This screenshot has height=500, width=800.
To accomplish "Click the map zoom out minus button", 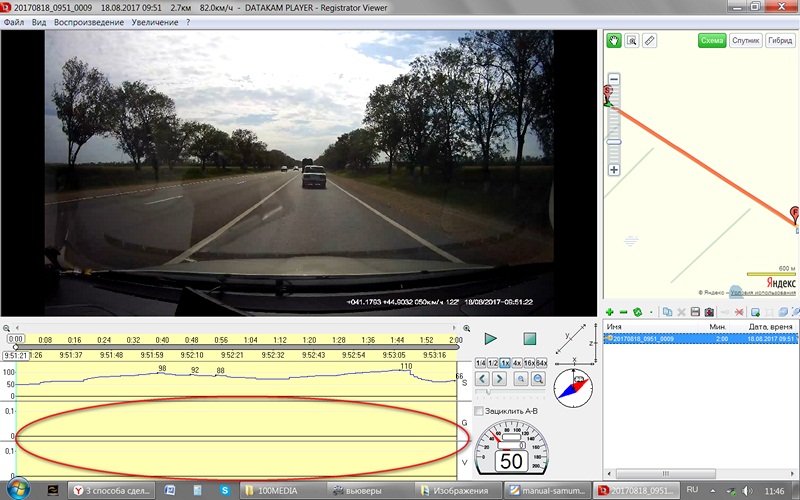I will point(614,79).
